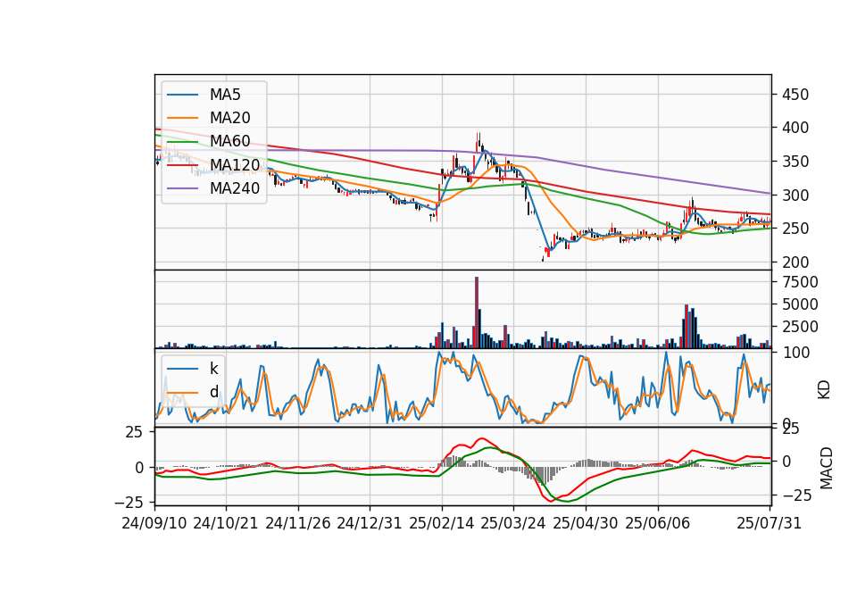Click the 400 price axis label
This screenshot has width=857, height=616.
(x=795, y=128)
